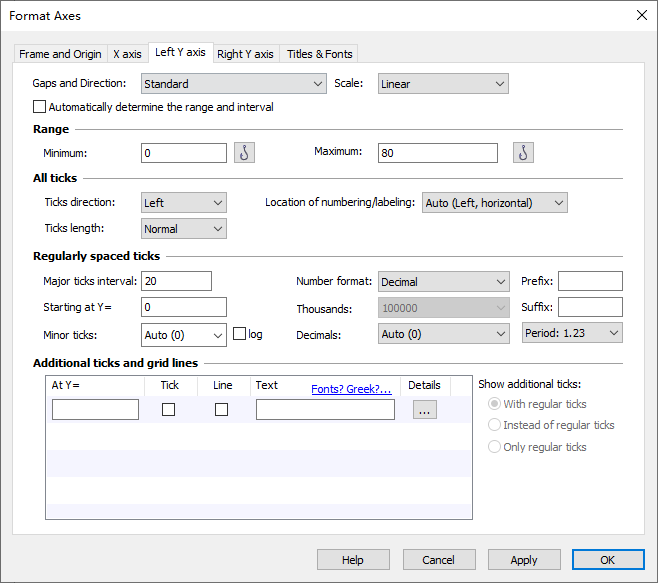Click the Prefix input field
Screen dimensions: 658x583
pos(590,281)
